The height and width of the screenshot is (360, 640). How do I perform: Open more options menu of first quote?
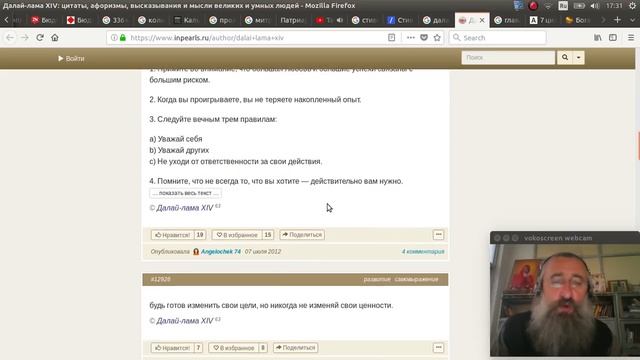[x=438, y=235]
